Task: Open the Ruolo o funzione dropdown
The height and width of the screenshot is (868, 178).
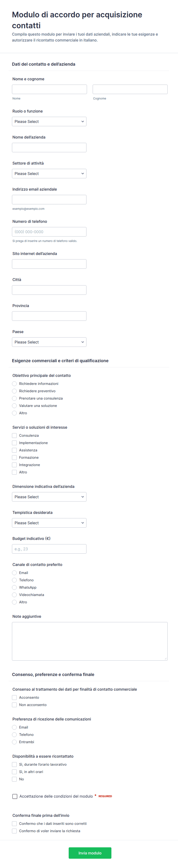Action: coord(49,121)
